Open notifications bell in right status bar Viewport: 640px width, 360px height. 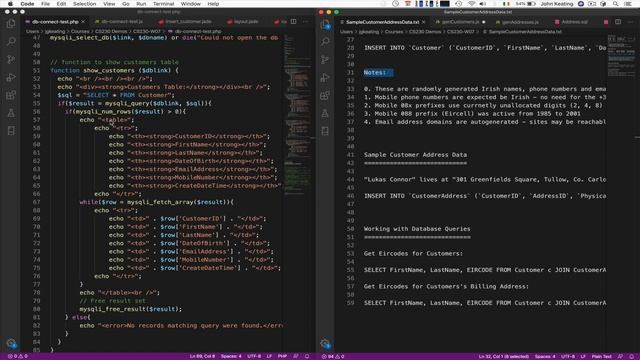pos(631,356)
